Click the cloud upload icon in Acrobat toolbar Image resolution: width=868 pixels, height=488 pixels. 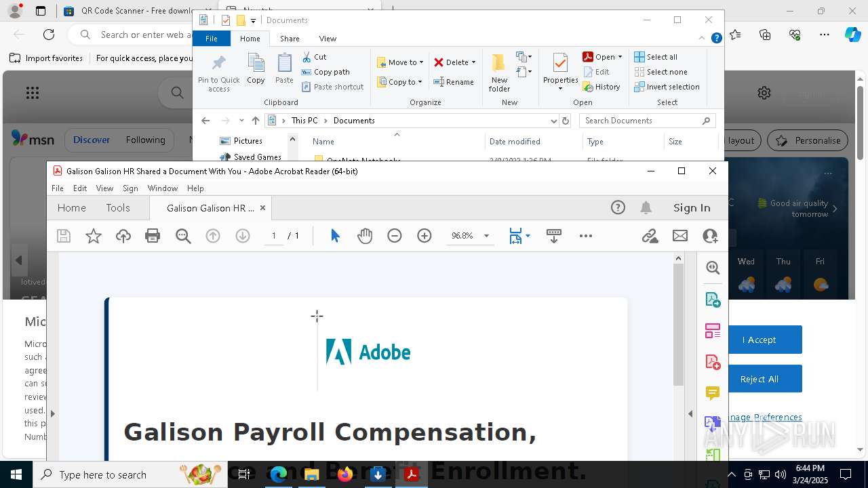coord(123,236)
